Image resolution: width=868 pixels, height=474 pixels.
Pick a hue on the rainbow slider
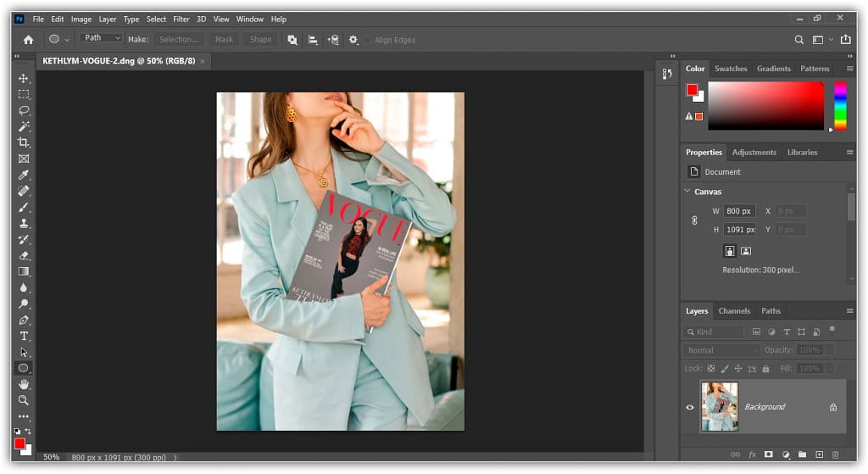tap(840, 106)
